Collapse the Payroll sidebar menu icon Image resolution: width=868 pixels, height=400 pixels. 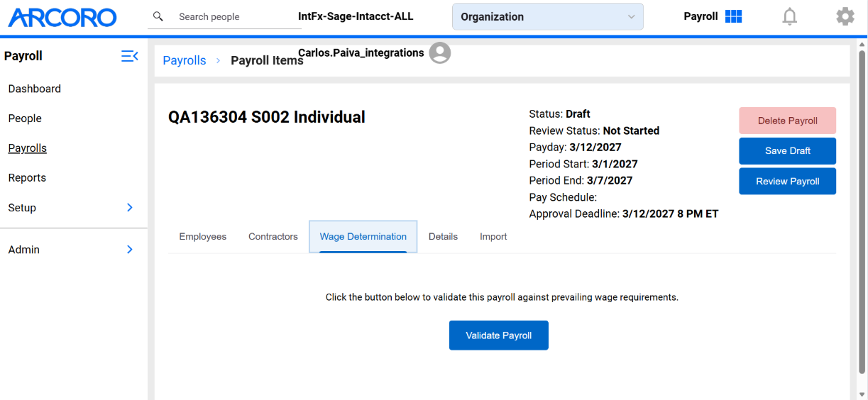[x=130, y=56]
